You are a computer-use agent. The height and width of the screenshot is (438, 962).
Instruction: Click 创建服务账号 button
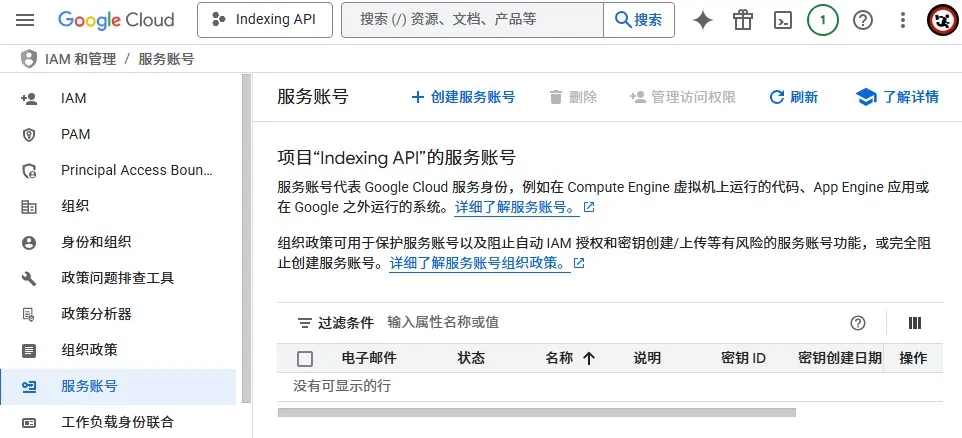[463, 97]
